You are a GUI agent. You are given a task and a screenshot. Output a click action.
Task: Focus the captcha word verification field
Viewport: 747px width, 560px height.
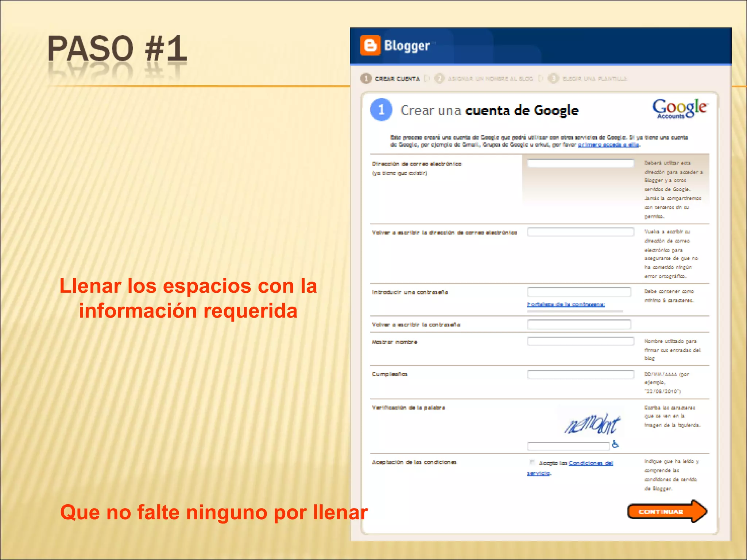(x=568, y=446)
